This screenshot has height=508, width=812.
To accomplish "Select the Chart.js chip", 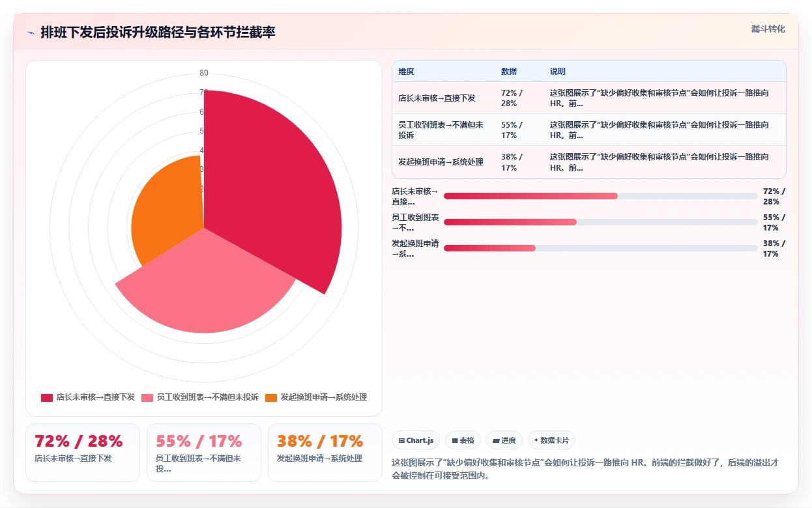I will pos(416,440).
